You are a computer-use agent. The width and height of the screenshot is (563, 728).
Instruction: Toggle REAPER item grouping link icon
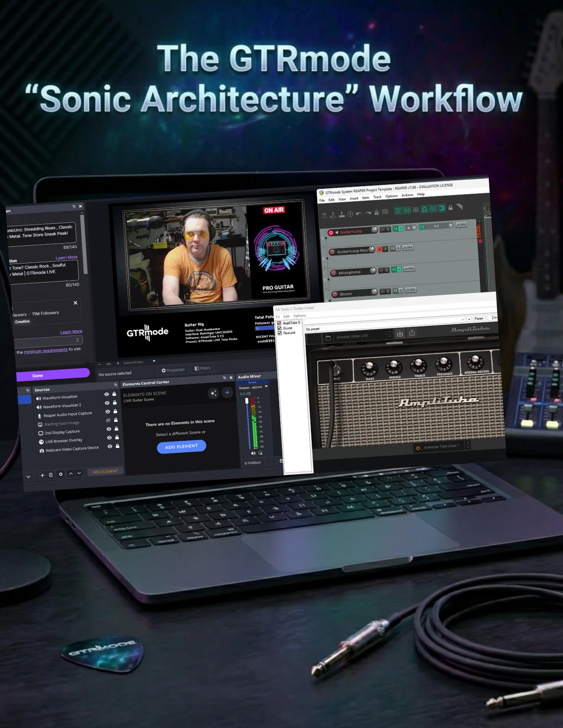click(407, 210)
